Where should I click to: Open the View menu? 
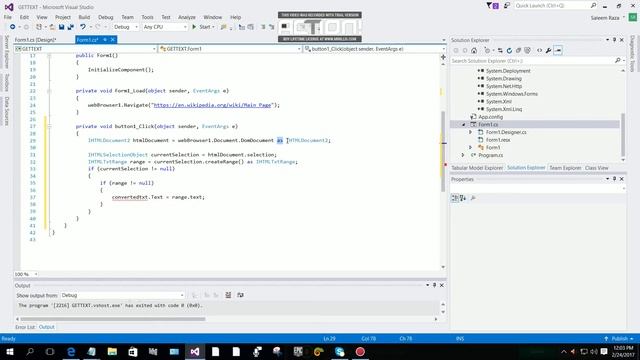pos(42,17)
